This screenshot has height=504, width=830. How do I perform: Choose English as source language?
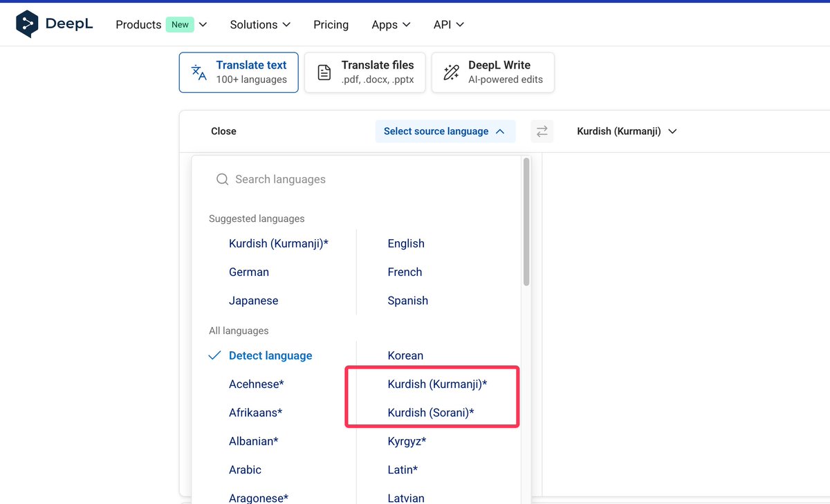point(406,243)
